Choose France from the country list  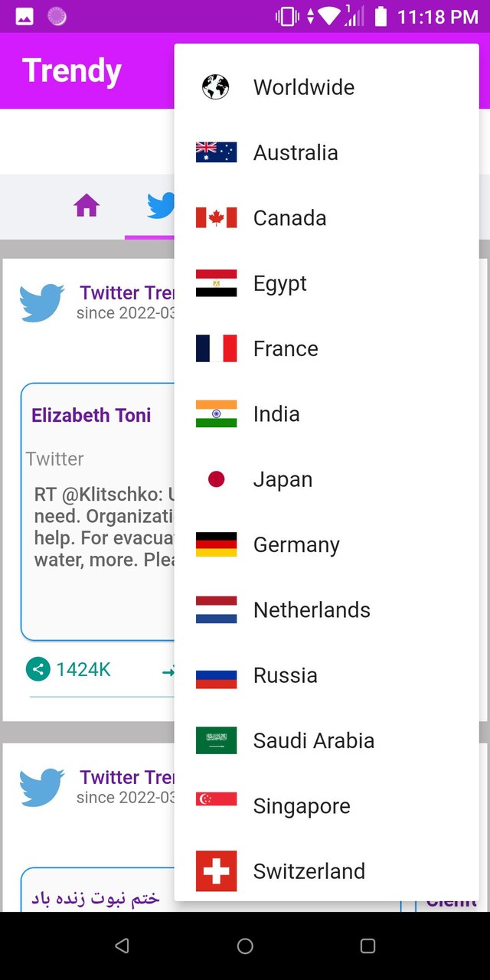(286, 349)
